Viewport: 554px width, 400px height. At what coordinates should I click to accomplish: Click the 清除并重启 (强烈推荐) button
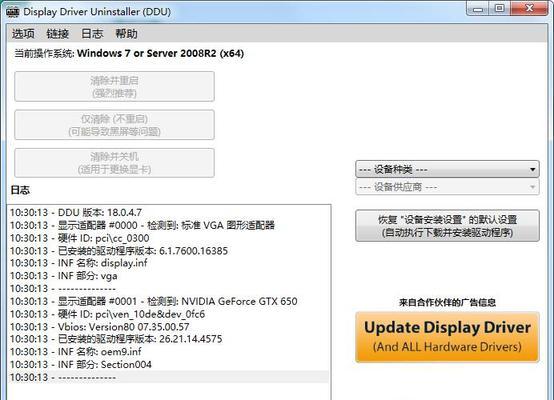[x=114, y=87]
